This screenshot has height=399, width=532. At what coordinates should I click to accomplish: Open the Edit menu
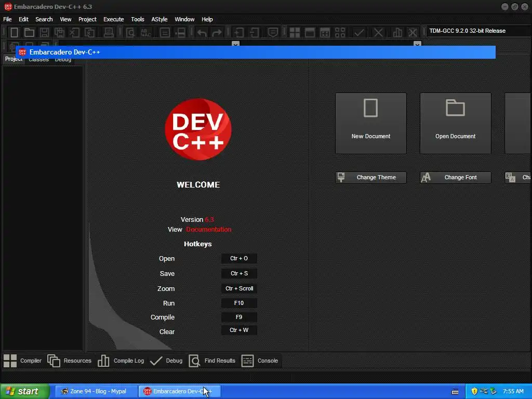coord(23,19)
